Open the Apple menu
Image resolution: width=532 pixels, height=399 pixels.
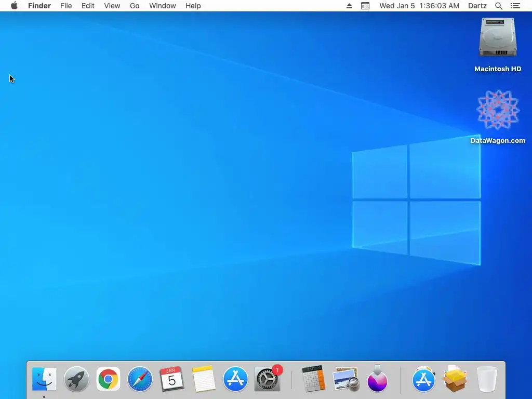point(14,6)
